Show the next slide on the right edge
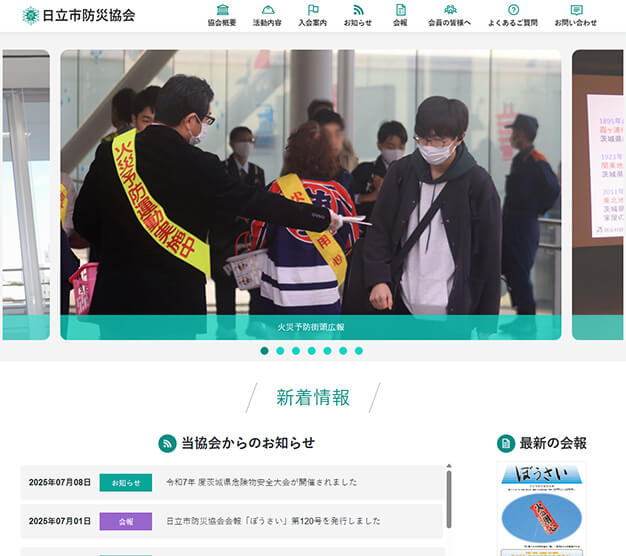Image resolution: width=626 pixels, height=556 pixels. coord(598,195)
